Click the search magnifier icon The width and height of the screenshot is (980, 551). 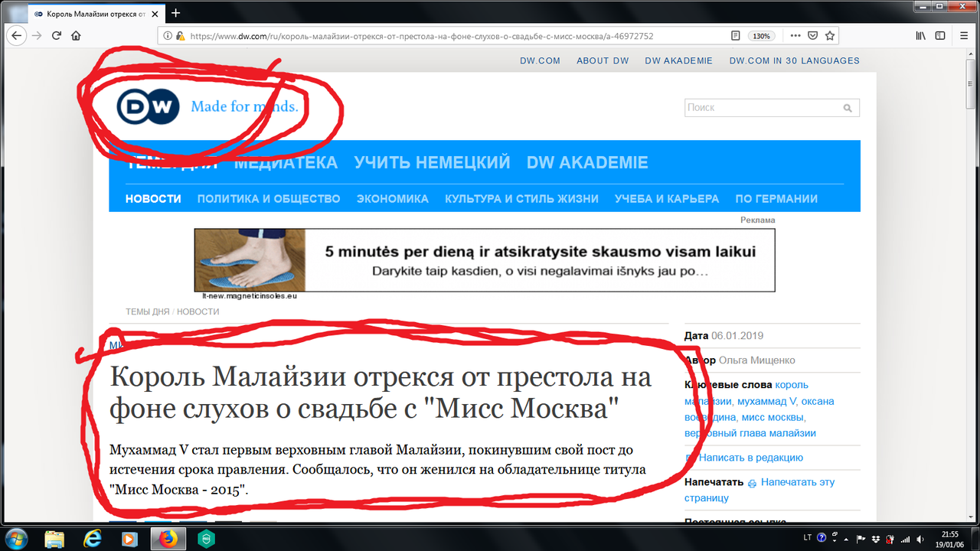pyautogui.click(x=848, y=108)
